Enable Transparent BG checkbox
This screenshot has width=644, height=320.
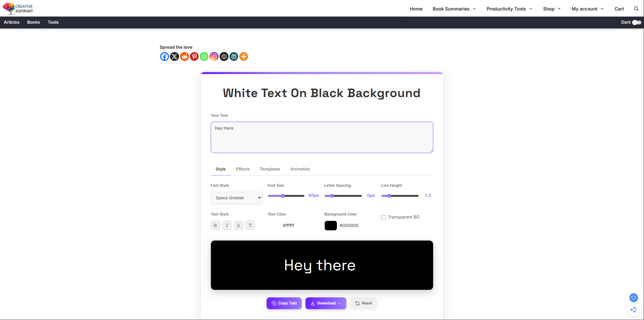point(383,217)
